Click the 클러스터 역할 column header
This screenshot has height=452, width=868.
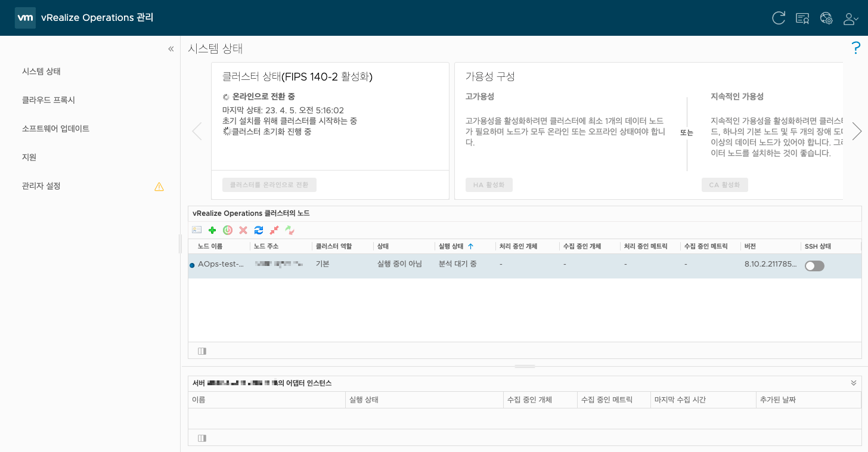coord(342,246)
